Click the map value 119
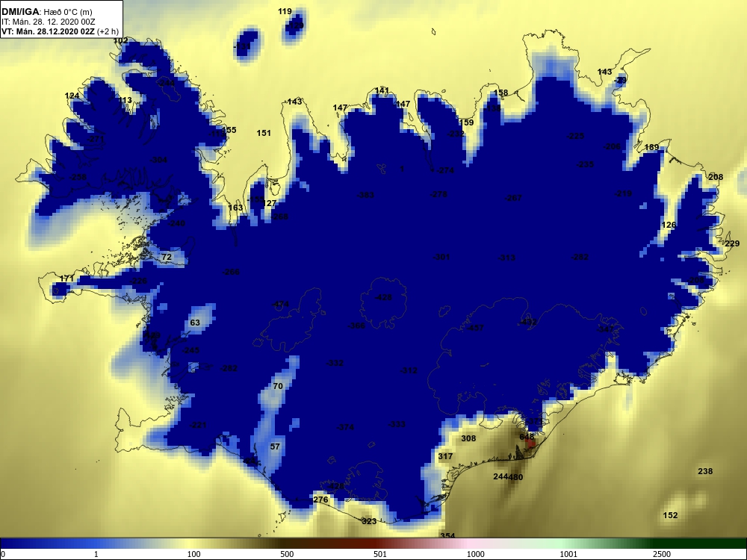The width and height of the screenshot is (747, 560). click(285, 11)
